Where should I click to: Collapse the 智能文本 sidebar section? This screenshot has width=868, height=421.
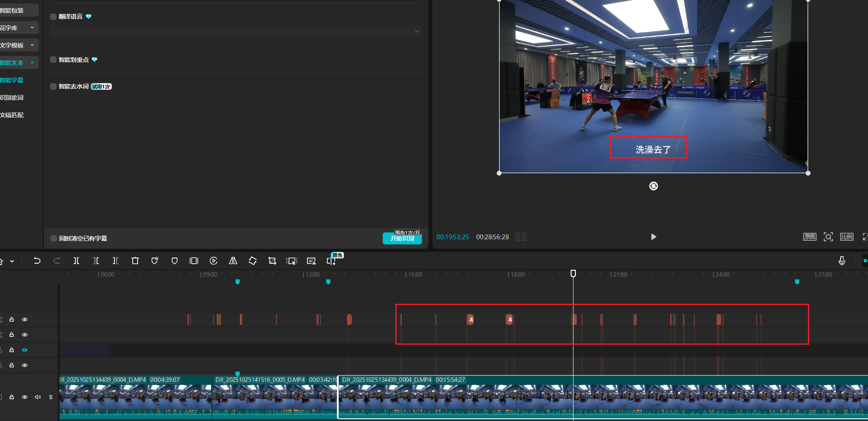pos(17,63)
